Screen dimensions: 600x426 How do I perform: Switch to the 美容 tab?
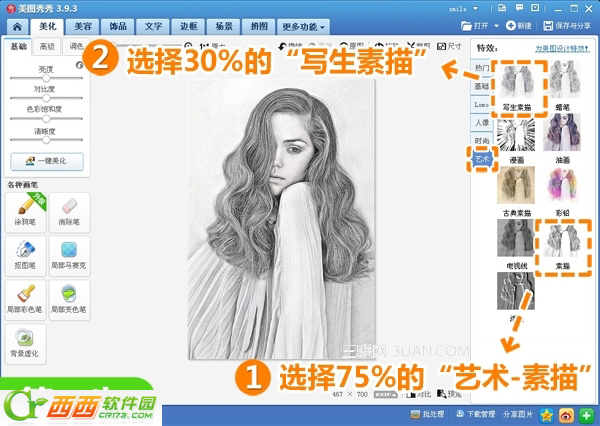[83, 26]
